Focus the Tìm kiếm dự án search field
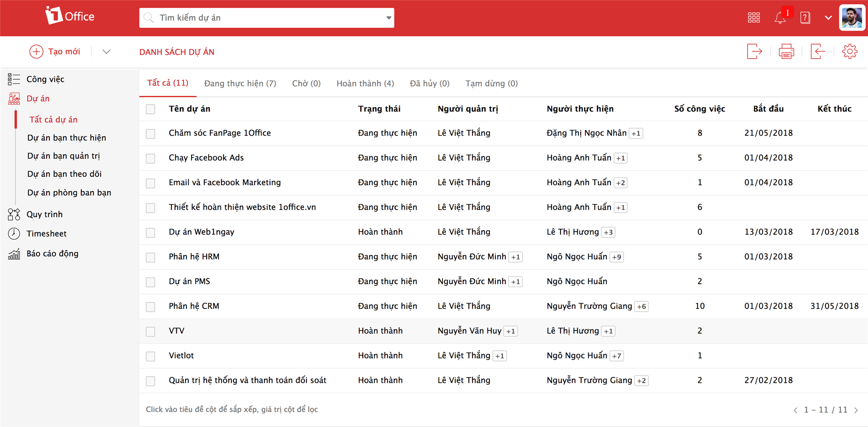The image size is (868, 427). 267,18
